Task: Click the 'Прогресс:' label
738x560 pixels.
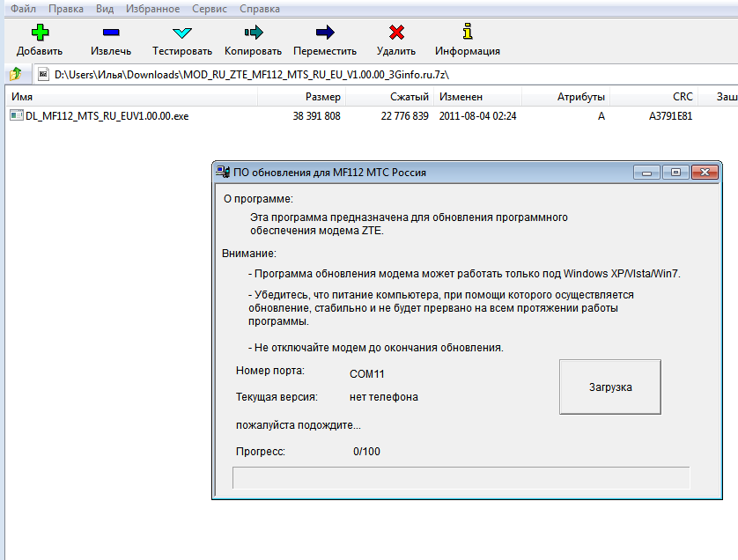Action: pyautogui.click(x=261, y=452)
